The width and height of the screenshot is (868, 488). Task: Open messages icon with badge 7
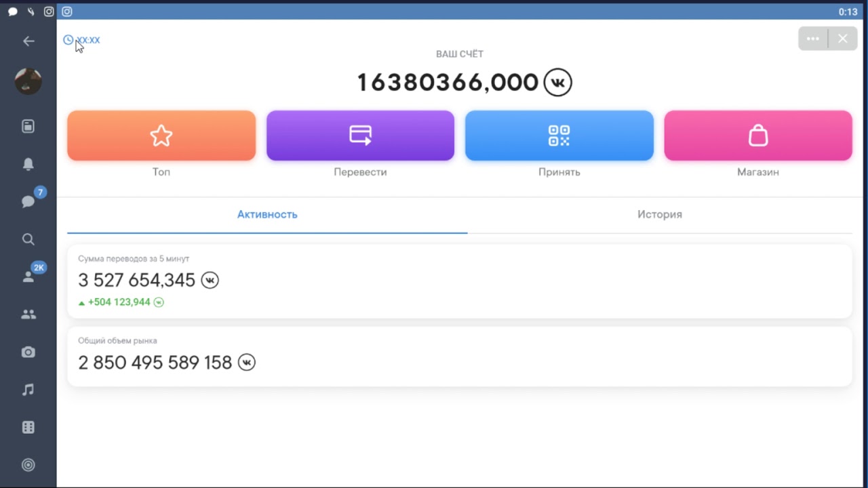click(28, 202)
